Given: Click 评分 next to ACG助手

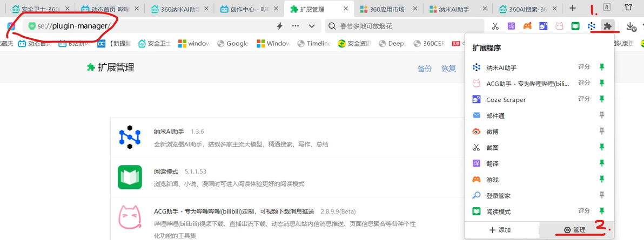Looking at the screenshot, I should (x=584, y=83).
